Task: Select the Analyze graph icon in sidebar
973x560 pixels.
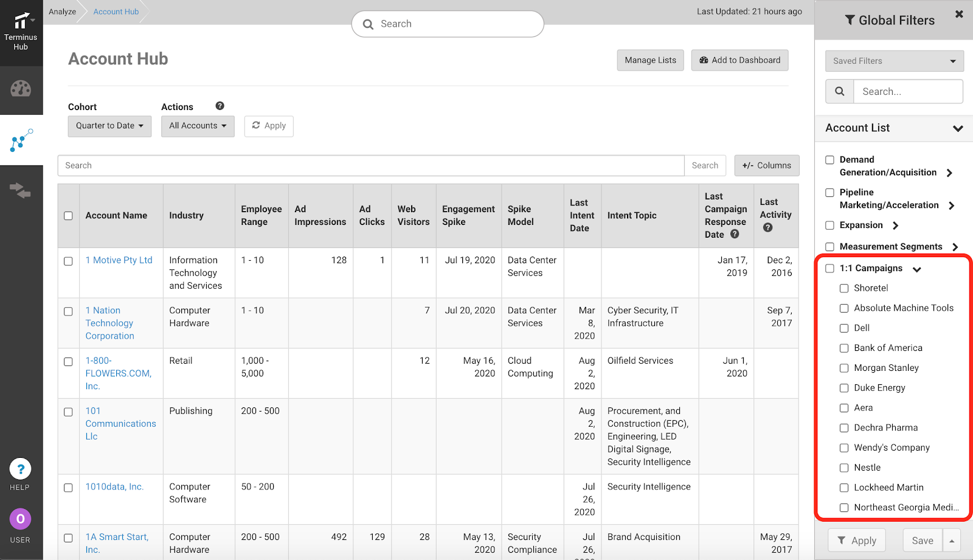Action: pos(21,140)
